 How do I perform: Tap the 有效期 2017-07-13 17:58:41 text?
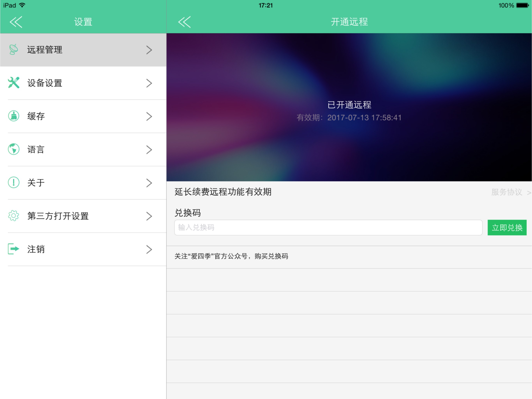349,117
